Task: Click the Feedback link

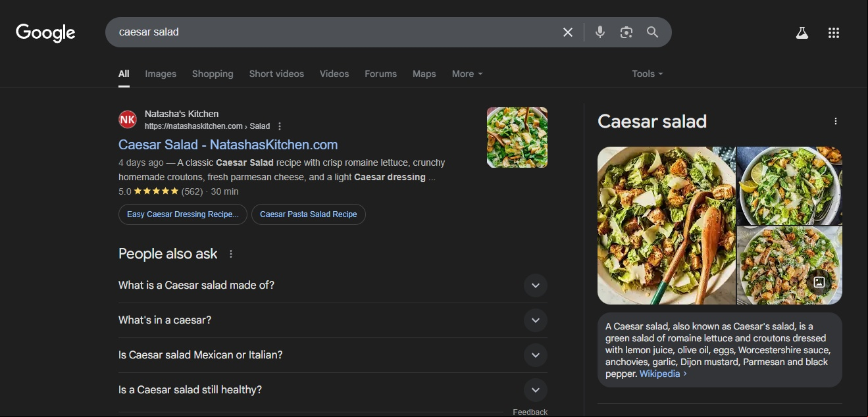Action: coord(530,412)
